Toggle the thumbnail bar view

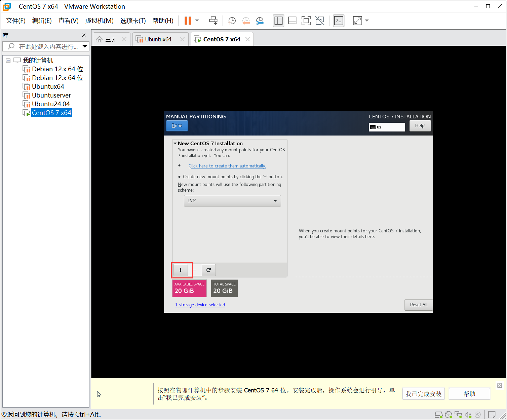pyautogui.click(x=292, y=21)
